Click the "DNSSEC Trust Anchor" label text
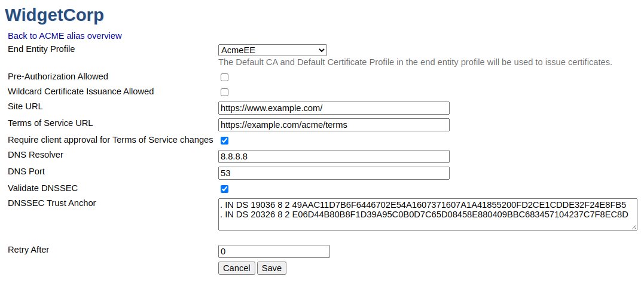The image size is (644, 295). [x=51, y=203]
